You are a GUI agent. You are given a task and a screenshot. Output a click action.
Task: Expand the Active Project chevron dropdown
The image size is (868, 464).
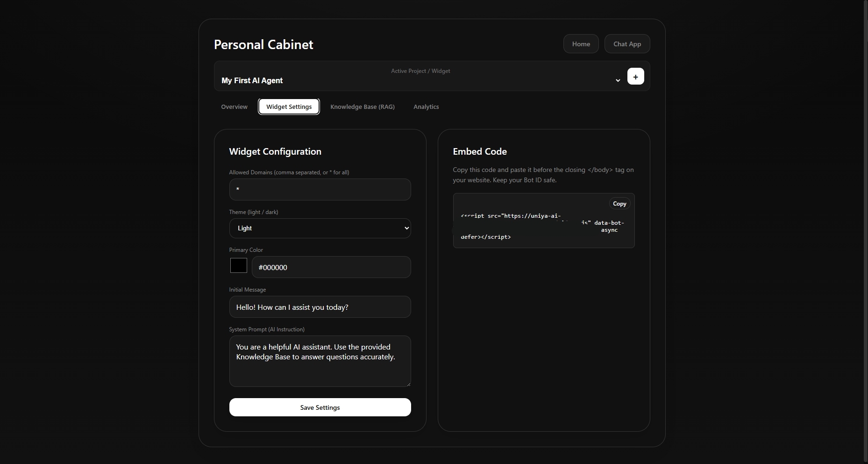coord(618,80)
